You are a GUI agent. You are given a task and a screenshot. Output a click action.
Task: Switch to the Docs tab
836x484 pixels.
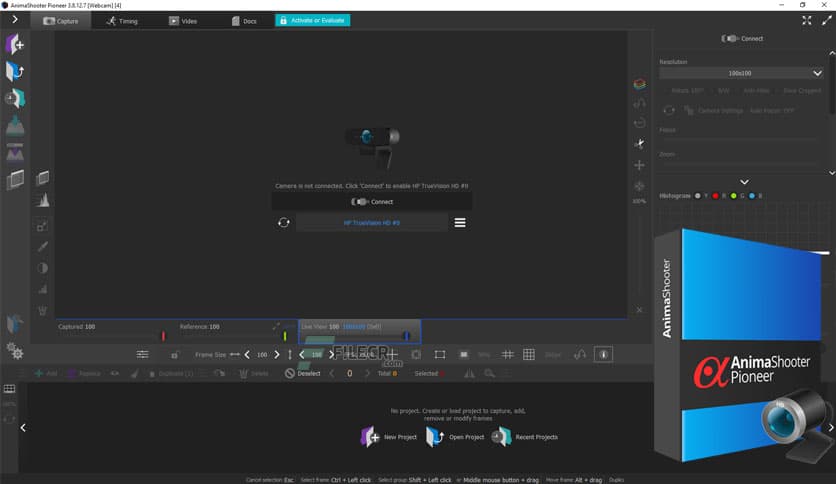[244, 21]
